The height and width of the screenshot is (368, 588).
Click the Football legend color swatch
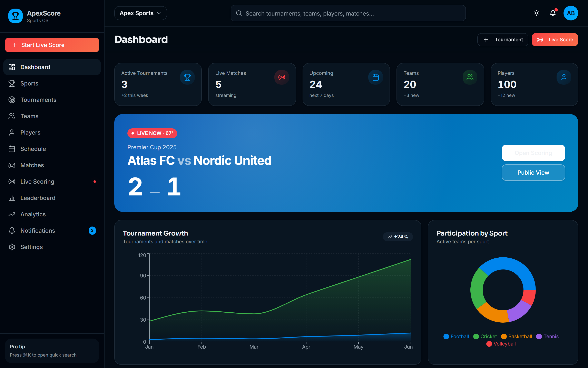[446, 336]
